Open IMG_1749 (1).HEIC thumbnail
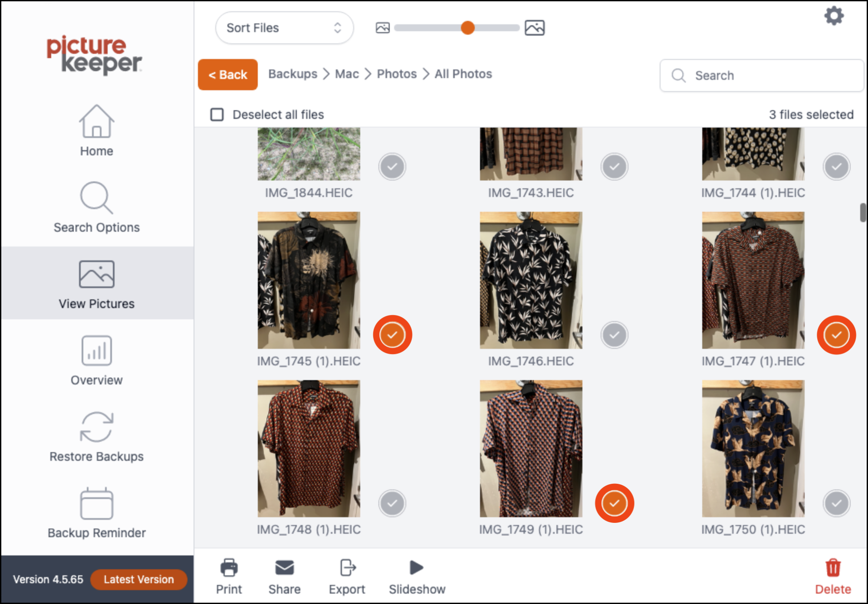Screen dimensions: 868x604 click(x=531, y=449)
